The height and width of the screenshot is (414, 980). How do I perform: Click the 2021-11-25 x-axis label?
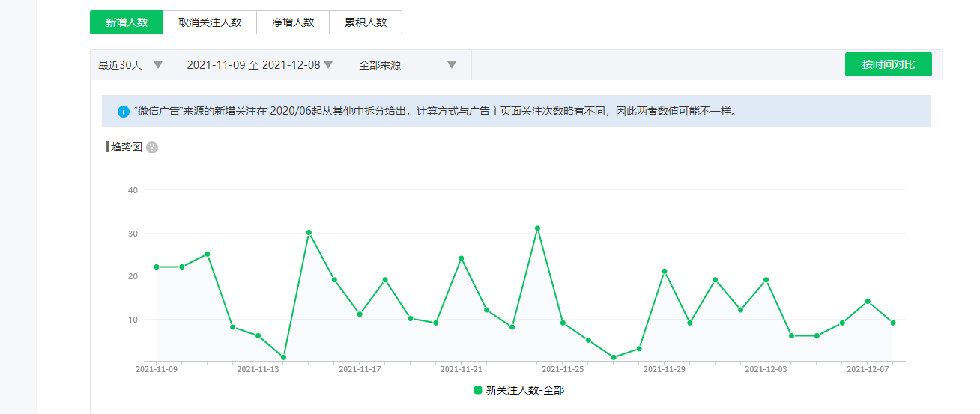pos(563,369)
